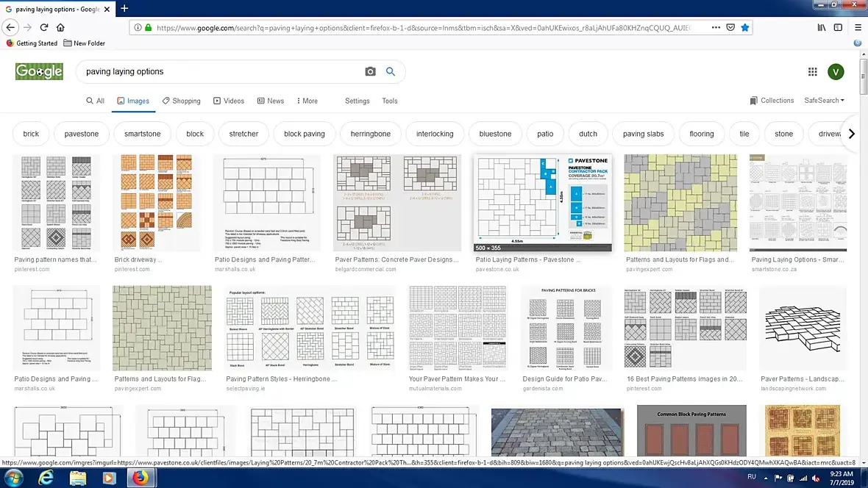Click the Google logo
The height and width of the screenshot is (488, 868).
pos(39,71)
